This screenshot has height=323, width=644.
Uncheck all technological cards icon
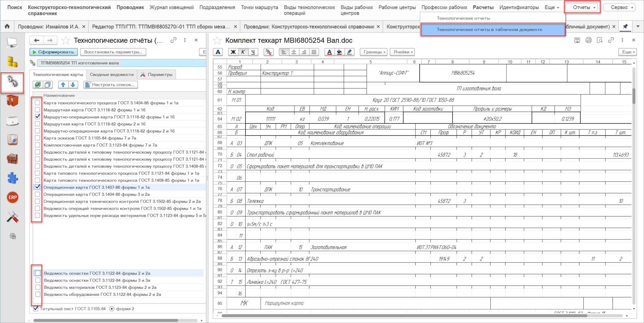click(x=48, y=85)
